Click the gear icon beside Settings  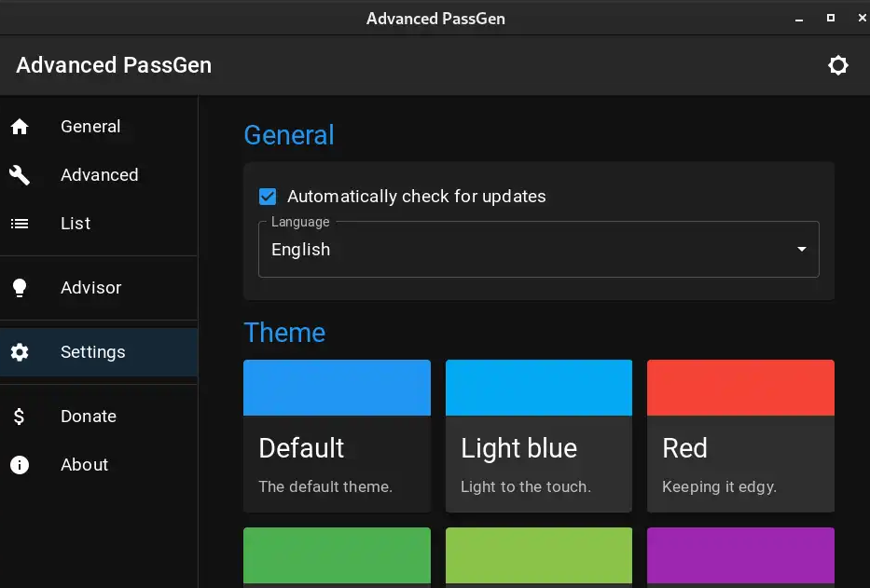[x=20, y=352]
